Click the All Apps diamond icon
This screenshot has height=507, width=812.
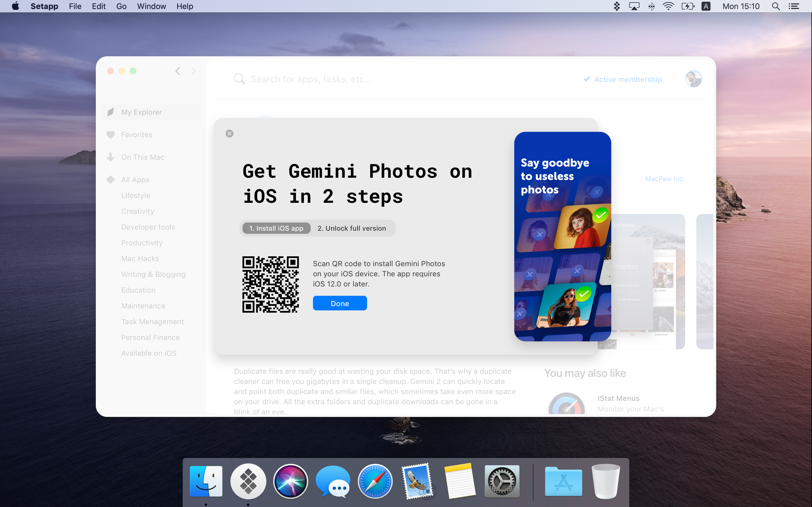(111, 180)
